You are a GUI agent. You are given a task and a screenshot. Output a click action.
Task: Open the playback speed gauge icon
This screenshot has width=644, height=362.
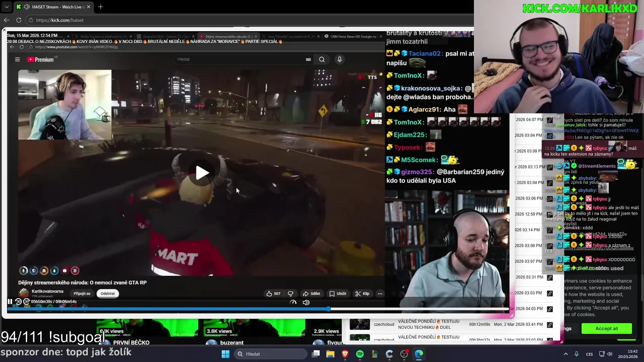[293, 302]
